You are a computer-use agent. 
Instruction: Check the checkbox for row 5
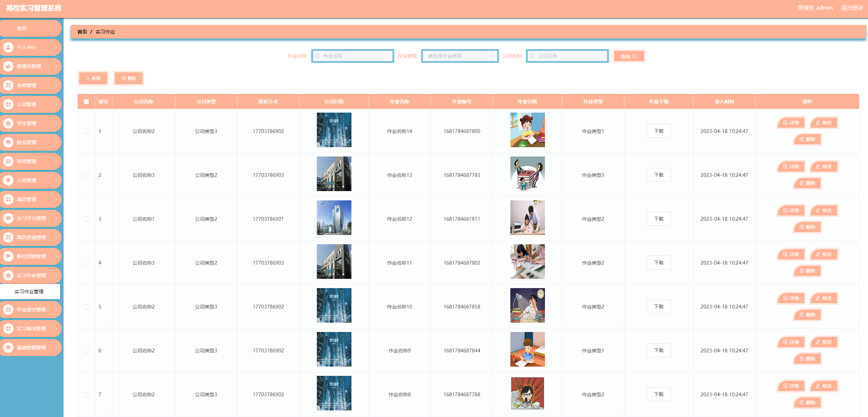tap(86, 307)
